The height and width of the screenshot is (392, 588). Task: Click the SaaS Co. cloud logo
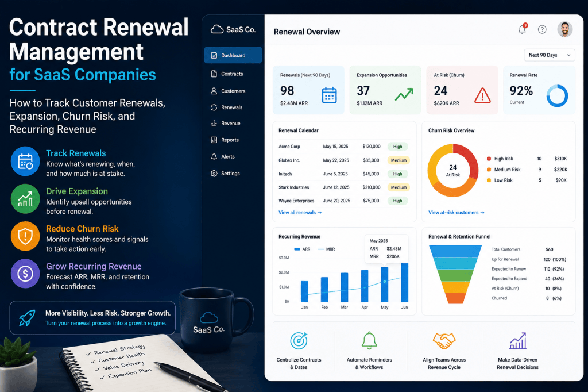(x=216, y=29)
